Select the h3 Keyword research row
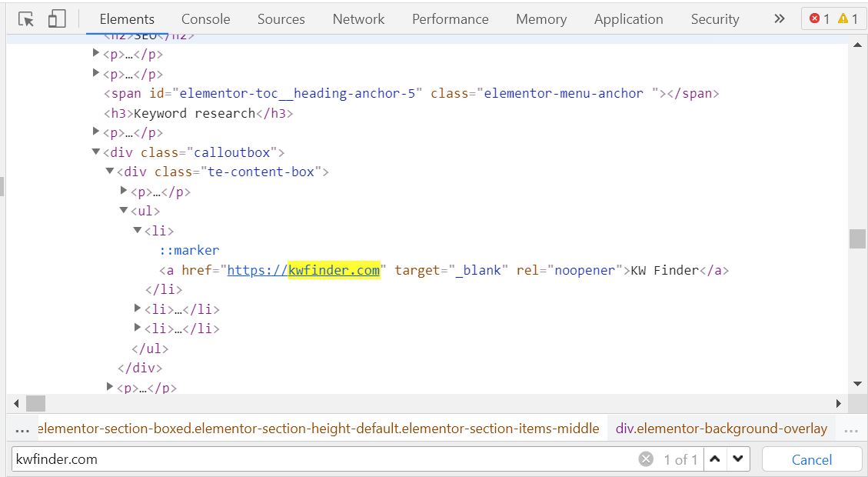The width and height of the screenshot is (868, 477). tap(198, 114)
